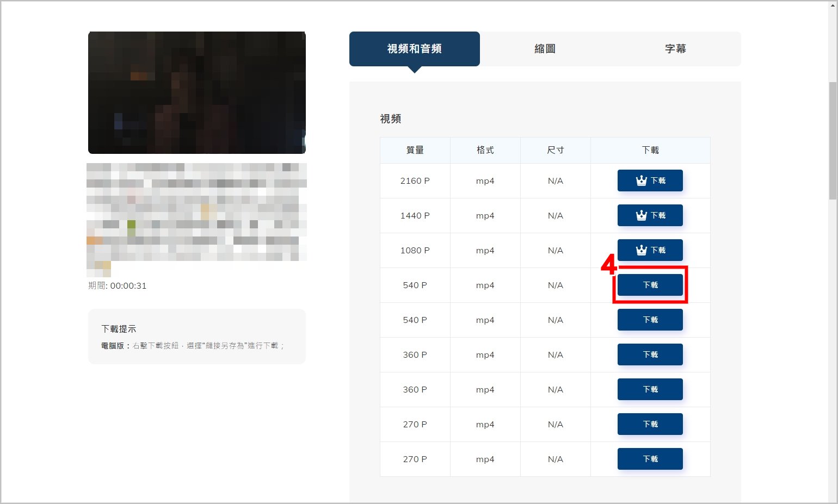
Task: Click the 下載提示 heading
Action: tap(119, 329)
